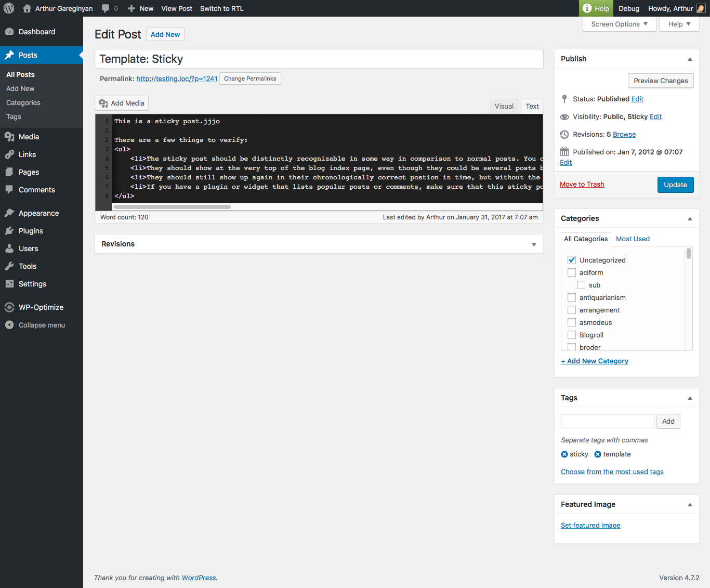Expand the Revisions panel
Image resolution: width=710 pixels, height=588 pixels.
click(x=534, y=244)
